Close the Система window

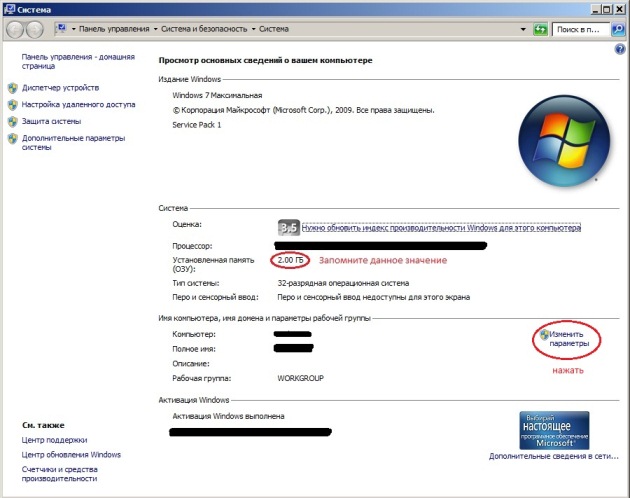tap(619, 9)
